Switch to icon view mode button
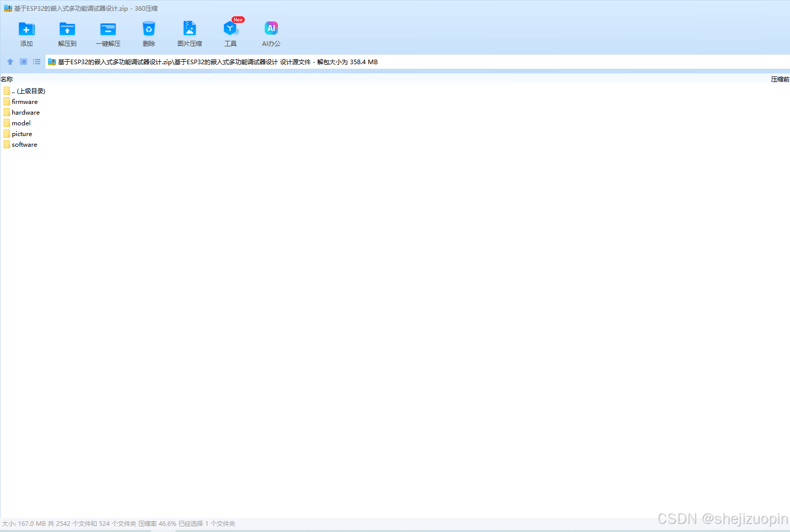The image size is (790, 532). point(23,62)
